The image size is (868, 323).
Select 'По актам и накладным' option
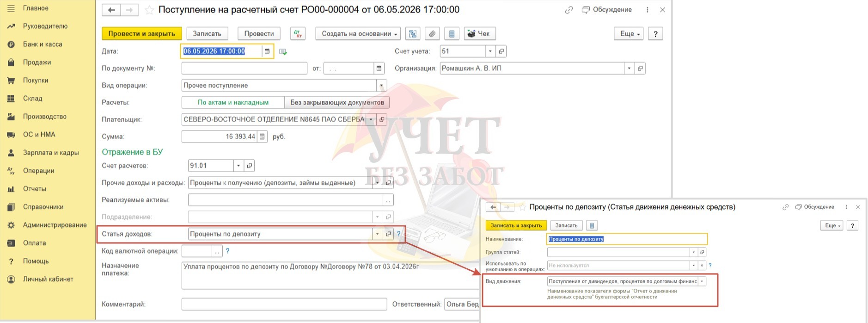click(x=233, y=102)
